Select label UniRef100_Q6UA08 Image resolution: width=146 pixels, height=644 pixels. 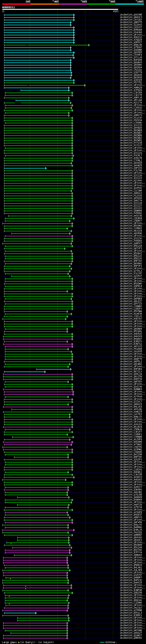pos(131,75)
